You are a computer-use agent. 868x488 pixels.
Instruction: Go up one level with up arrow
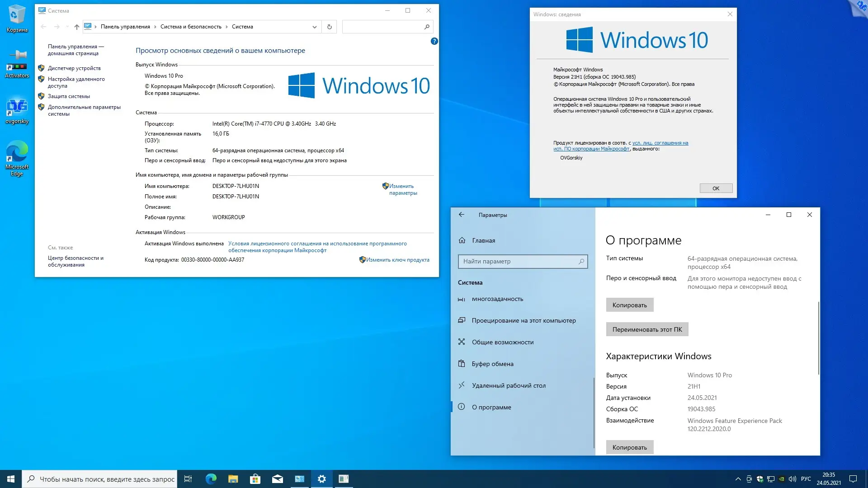click(x=77, y=27)
